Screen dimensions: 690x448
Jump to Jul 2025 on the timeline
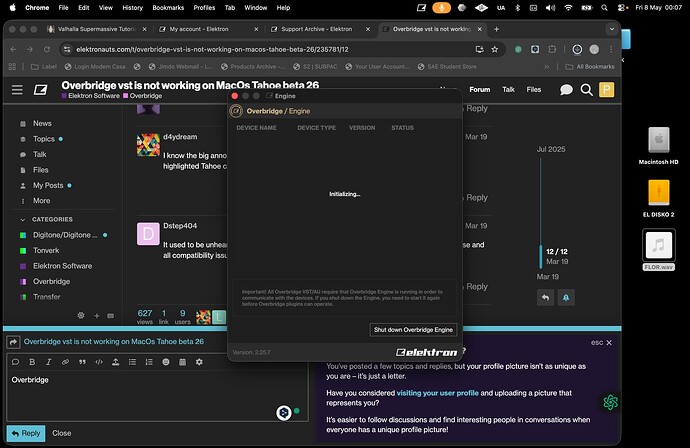[x=551, y=149]
